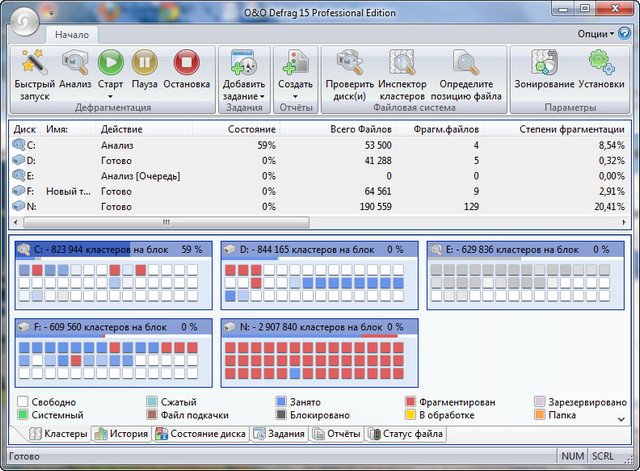Open the Статус файла tab

tap(405, 434)
